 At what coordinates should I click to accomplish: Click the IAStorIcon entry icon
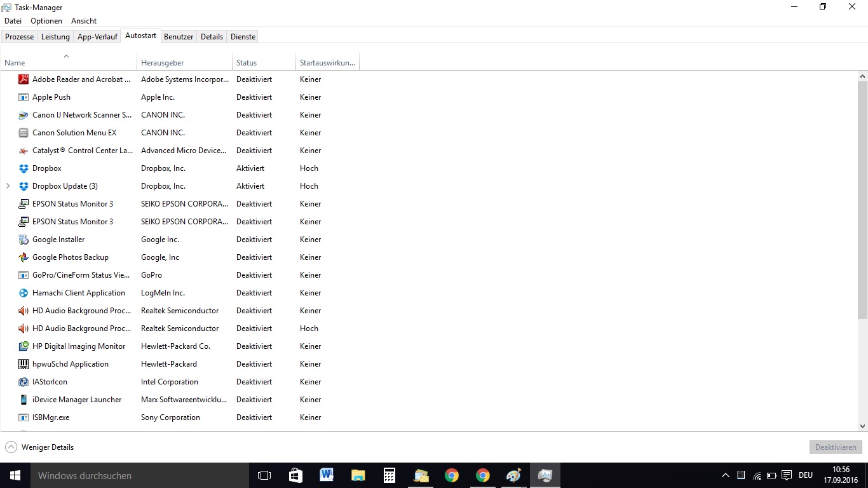click(x=24, y=382)
